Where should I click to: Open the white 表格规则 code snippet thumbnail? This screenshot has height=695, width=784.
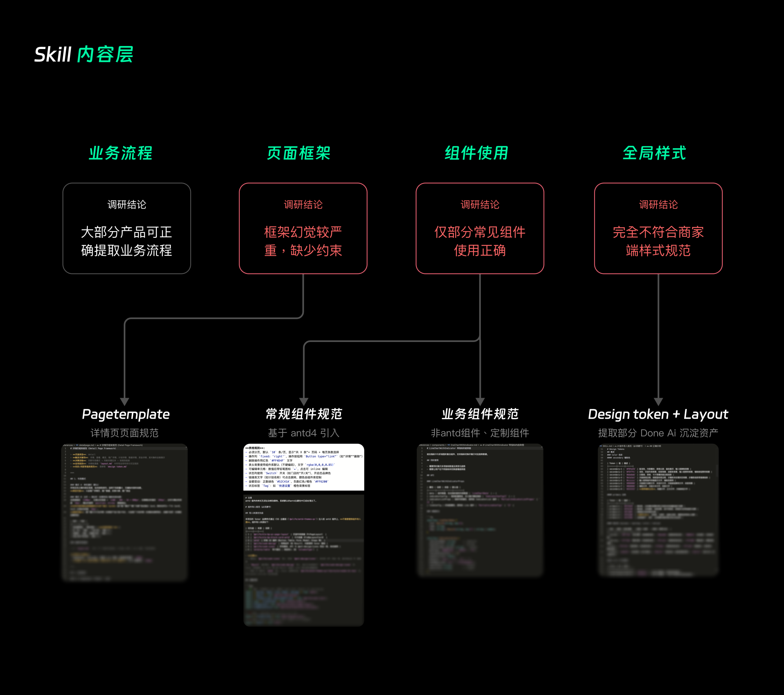click(304, 467)
